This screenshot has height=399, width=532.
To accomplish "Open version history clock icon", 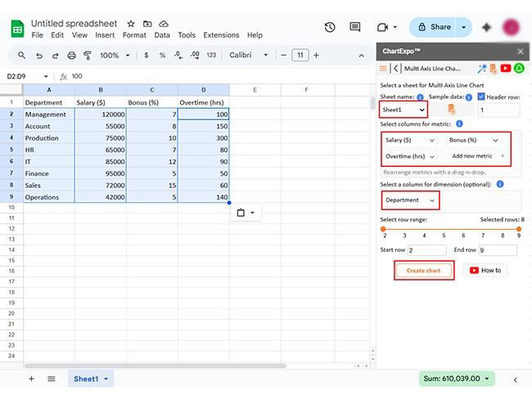I will tap(330, 27).
